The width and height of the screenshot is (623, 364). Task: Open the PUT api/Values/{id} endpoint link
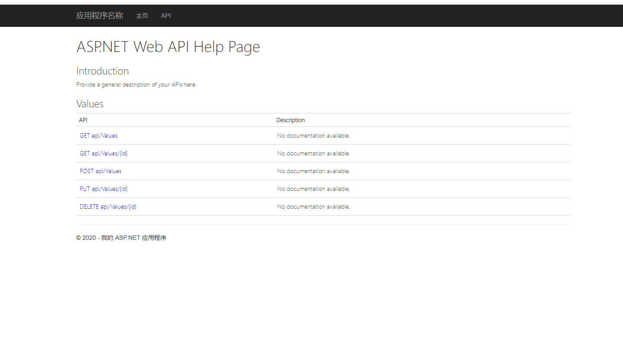tap(104, 189)
